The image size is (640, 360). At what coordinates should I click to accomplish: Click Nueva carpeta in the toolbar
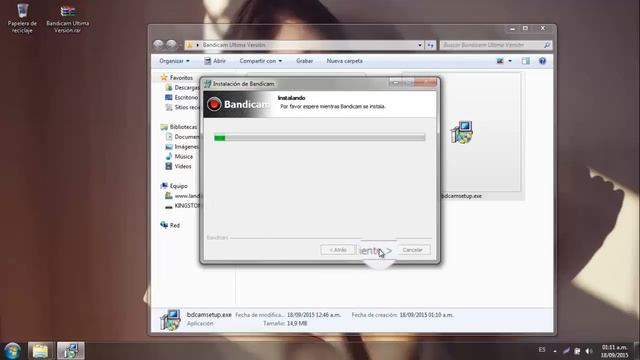pyautogui.click(x=344, y=61)
